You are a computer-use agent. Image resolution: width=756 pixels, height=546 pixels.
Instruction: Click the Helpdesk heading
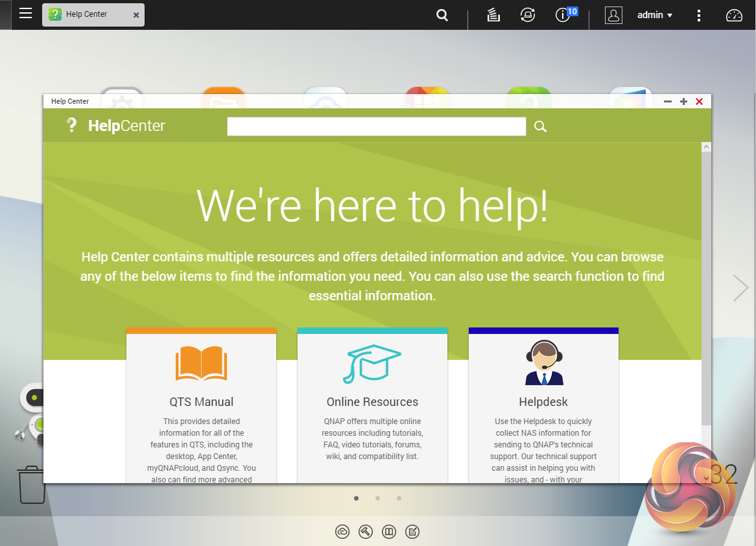[x=543, y=402]
